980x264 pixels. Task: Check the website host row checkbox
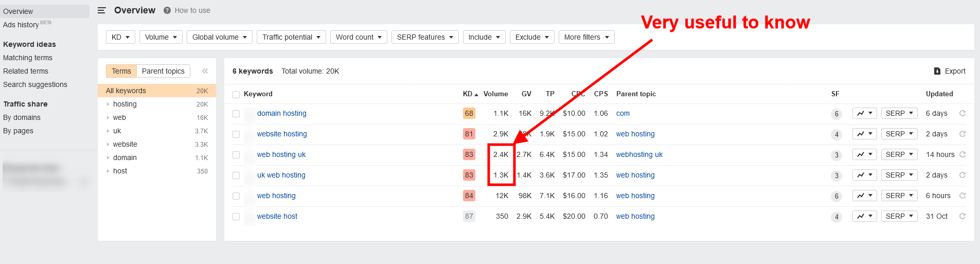(x=236, y=217)
